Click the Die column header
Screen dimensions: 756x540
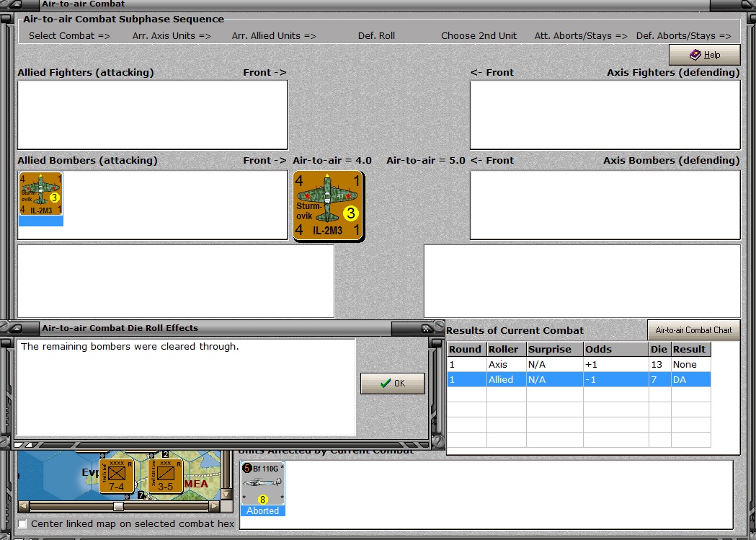660,349
